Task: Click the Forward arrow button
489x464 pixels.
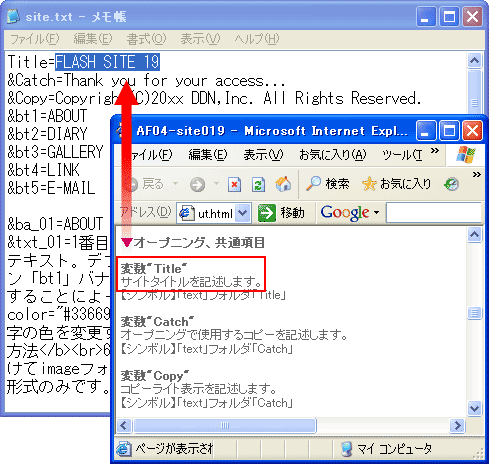Action: coord(198,184)
